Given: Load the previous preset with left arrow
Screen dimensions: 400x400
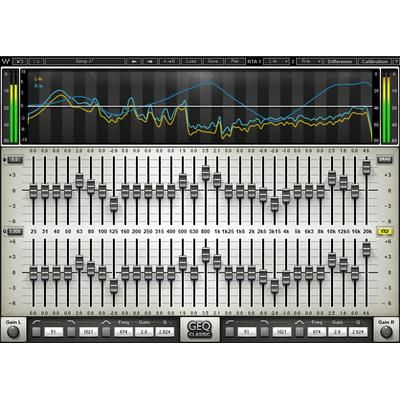Looking at the screenshot, I should pos(134,61).
